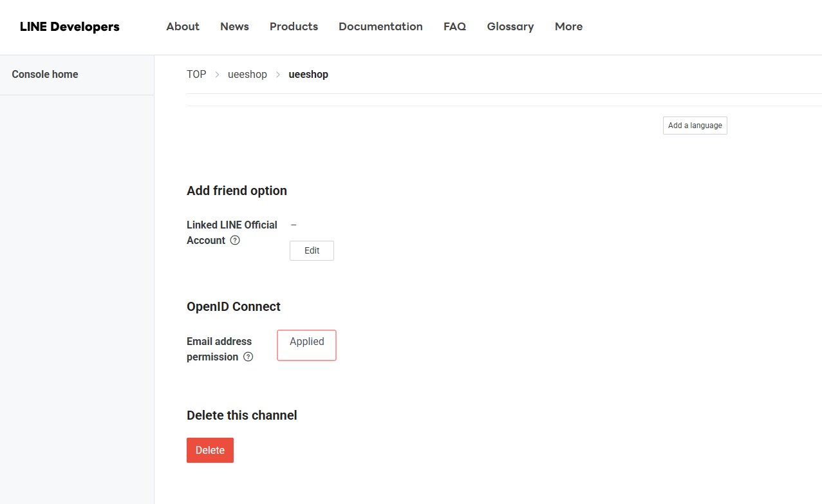Open the Products menu
Viewport: 822px width, 504px height.
(x=294, y=26)
